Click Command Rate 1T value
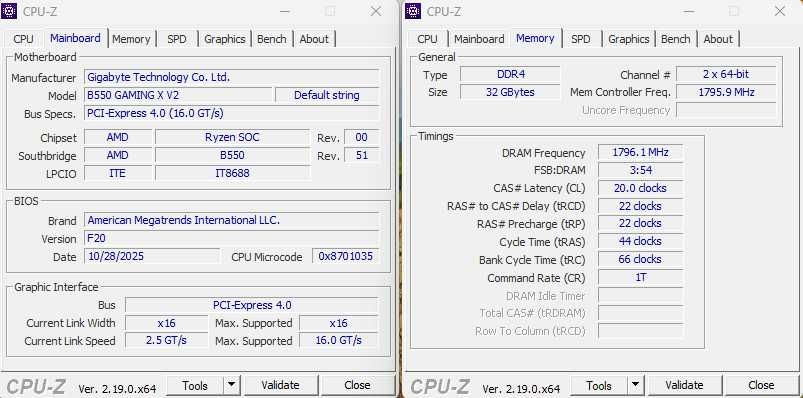 click(x=640, y=278)
